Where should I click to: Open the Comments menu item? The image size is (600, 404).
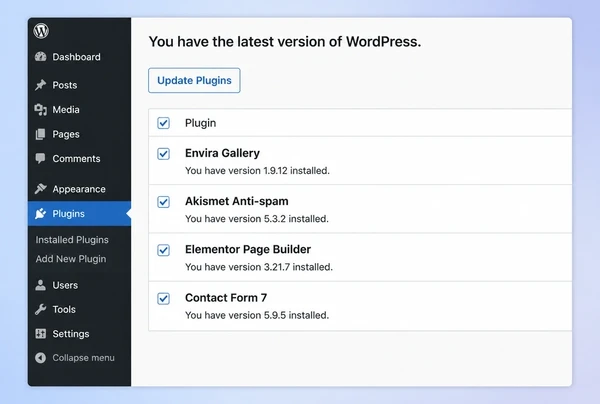point(79,158)
